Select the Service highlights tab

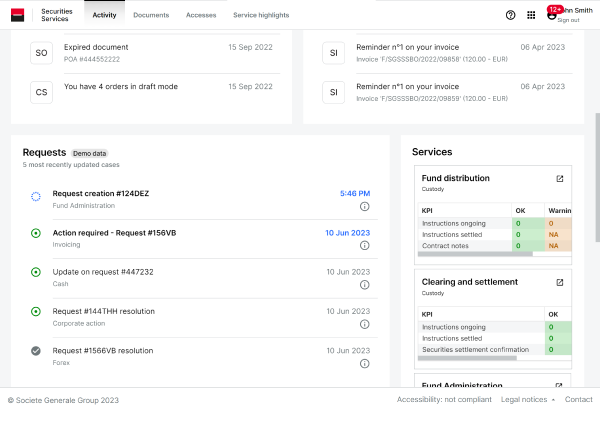pos(261,15)
